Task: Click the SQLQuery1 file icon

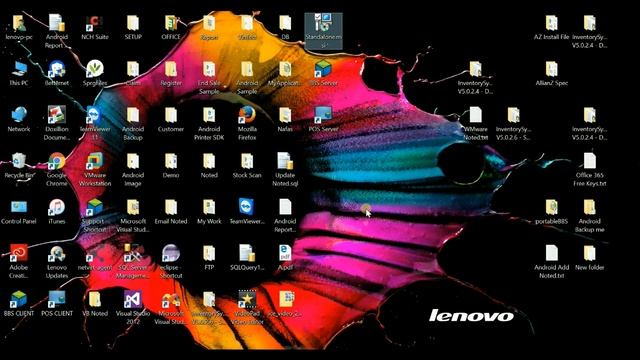Action: tap(247, 254)
